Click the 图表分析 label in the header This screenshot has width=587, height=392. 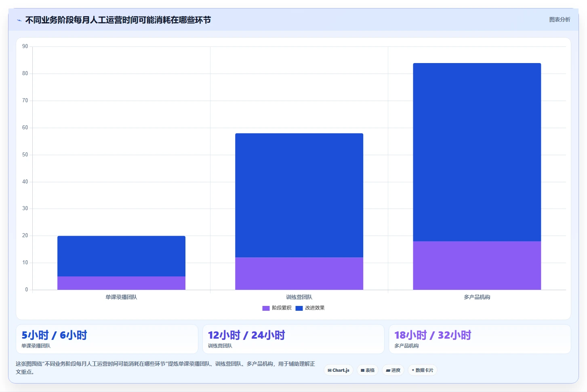point(560,19)
